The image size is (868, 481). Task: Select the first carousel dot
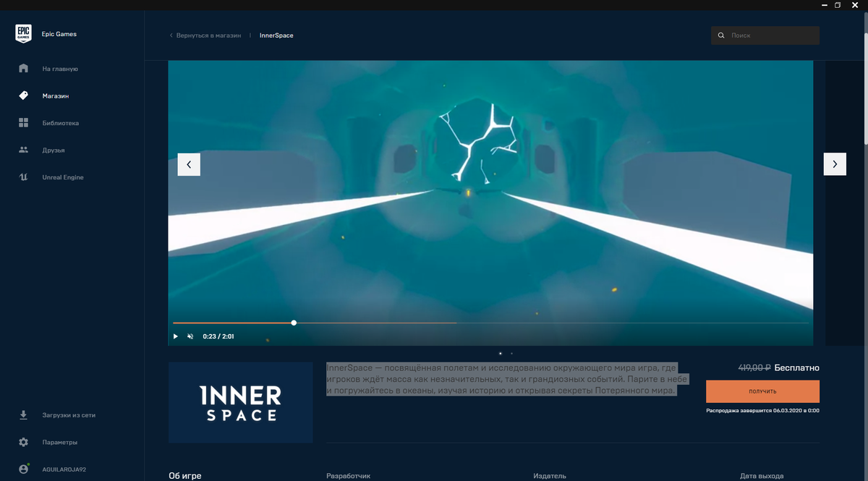[x=501, y=354]
